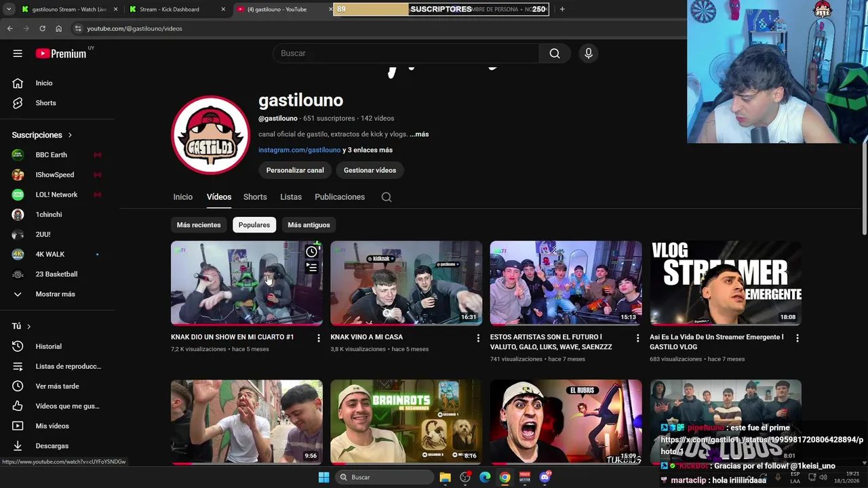Screen dimensions: 868x488
Task: Open Ver más tarde in the sidebar
Action: click(57, 386)
